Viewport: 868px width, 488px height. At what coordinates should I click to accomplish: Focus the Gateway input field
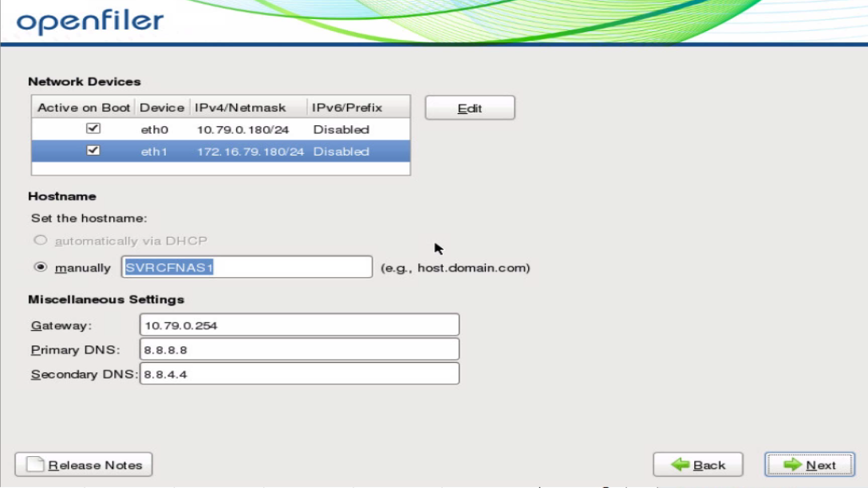[x=299, y=325]
